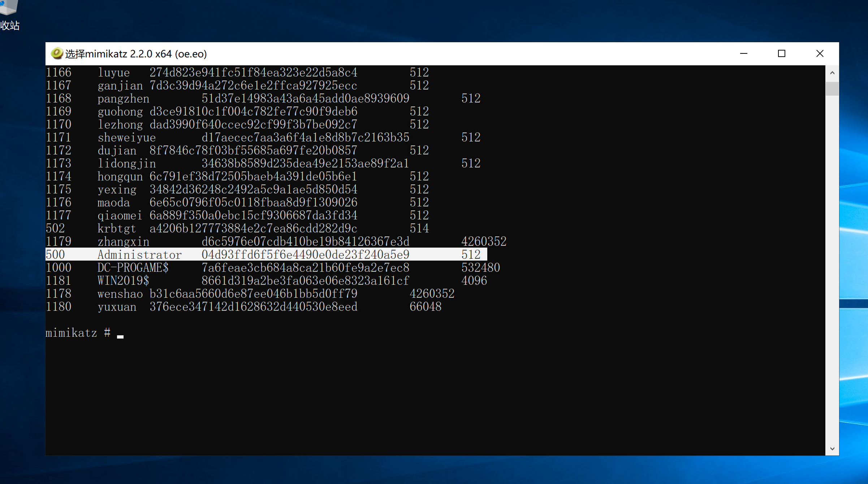This screenshot has width=868, height=484.
Task: Click the RID 502 of krbtgt
Action: coord(55,228)
